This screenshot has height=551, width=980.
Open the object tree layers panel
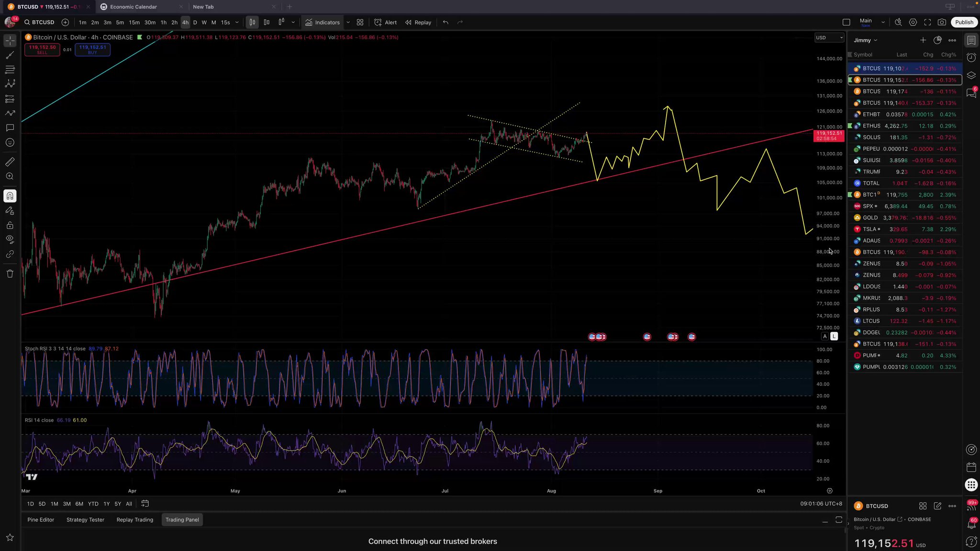(971, 76)
